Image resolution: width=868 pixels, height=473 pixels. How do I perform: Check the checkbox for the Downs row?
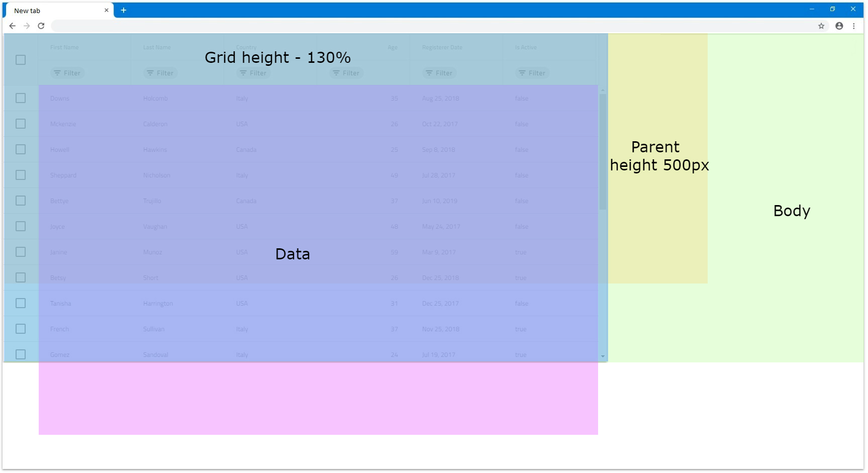point(21,98)
